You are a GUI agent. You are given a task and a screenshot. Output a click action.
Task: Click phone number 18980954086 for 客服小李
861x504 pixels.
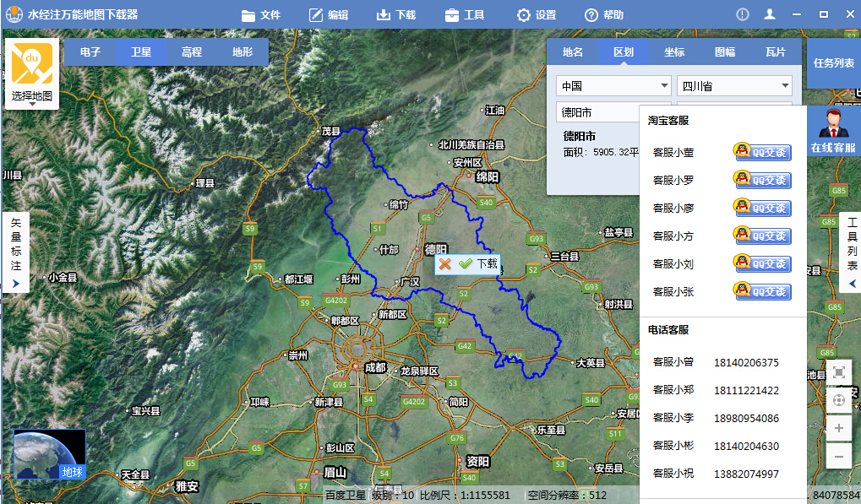coord(746,419)
